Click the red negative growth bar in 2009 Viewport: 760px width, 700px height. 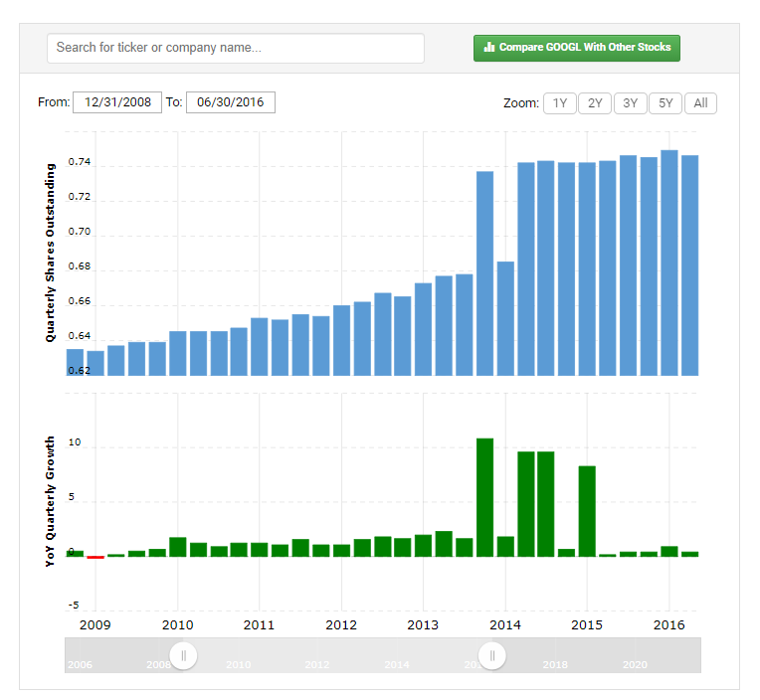[95, 557]
